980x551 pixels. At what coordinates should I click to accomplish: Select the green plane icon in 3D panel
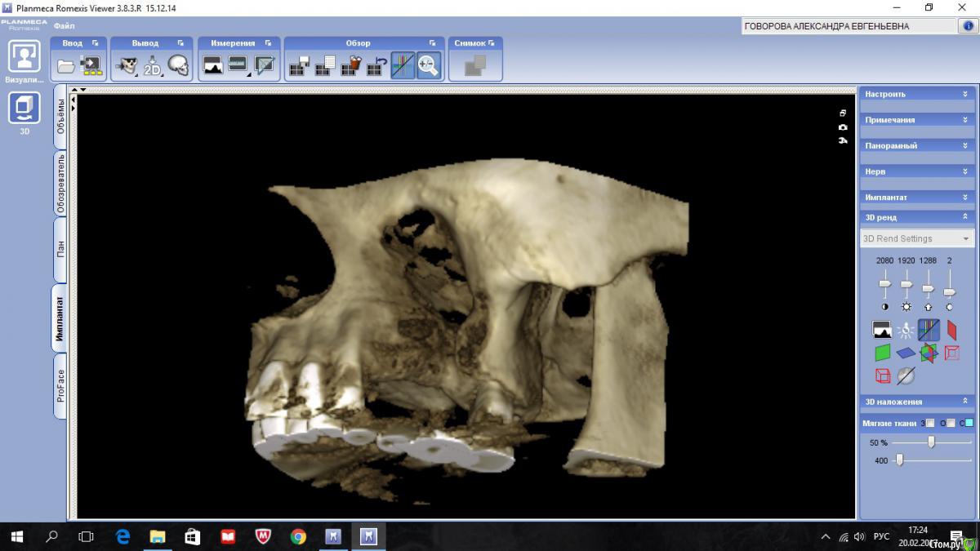883,353
